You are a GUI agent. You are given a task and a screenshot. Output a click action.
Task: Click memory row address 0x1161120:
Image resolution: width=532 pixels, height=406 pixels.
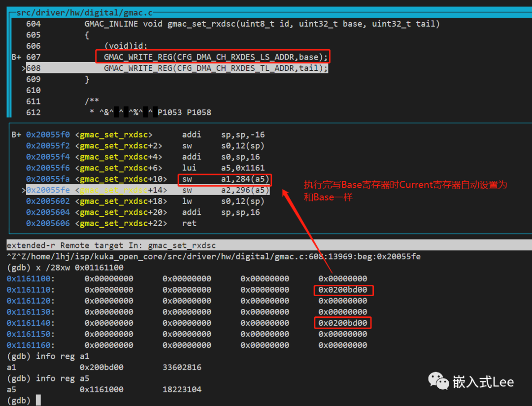click(x=31, y=301)
